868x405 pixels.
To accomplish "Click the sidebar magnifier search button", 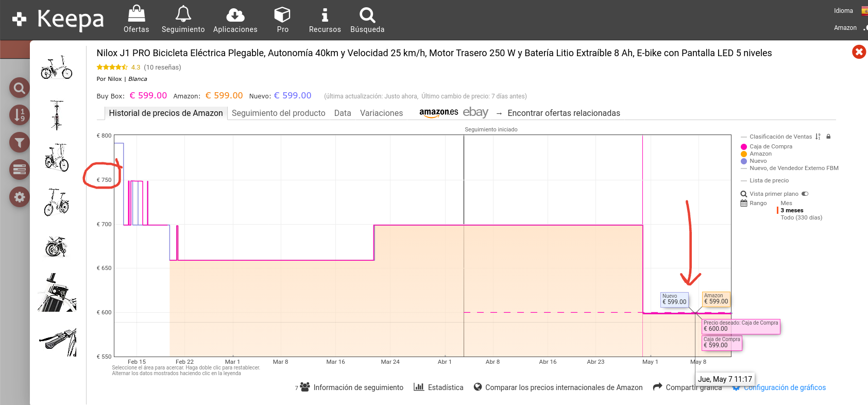I will (x=19, y=88).
